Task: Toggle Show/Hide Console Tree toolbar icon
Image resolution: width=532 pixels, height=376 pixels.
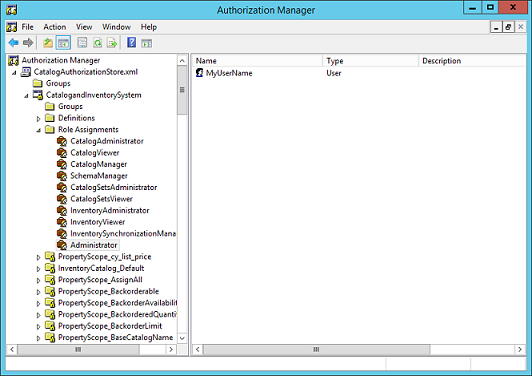Action: point(63,43)
